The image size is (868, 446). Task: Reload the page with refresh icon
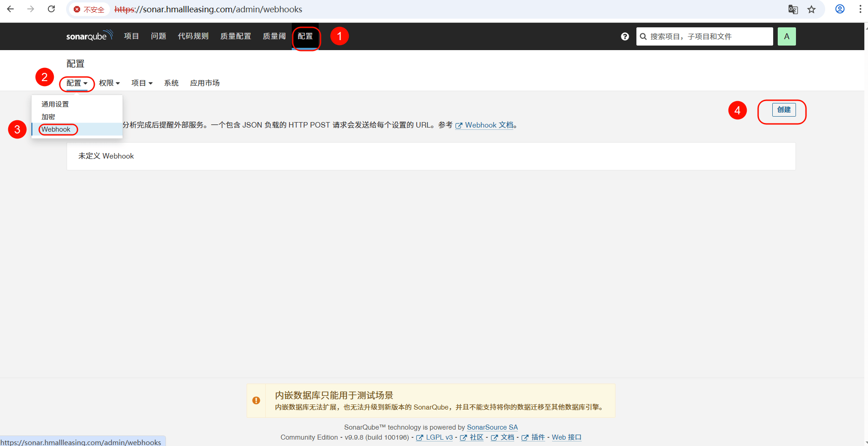click(52, 9)
